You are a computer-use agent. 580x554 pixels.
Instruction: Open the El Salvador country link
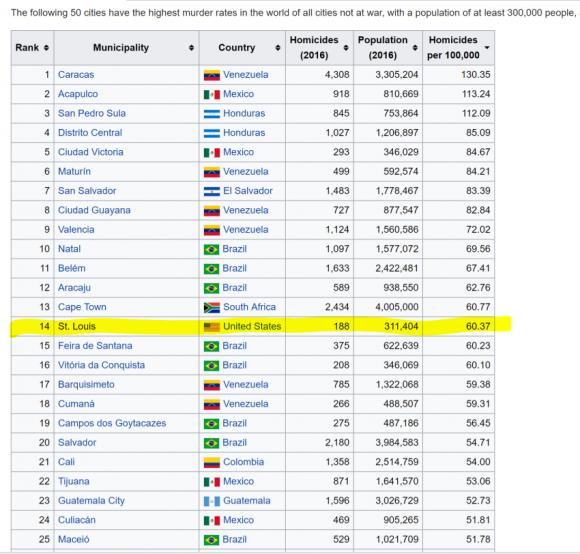point(248,191)
